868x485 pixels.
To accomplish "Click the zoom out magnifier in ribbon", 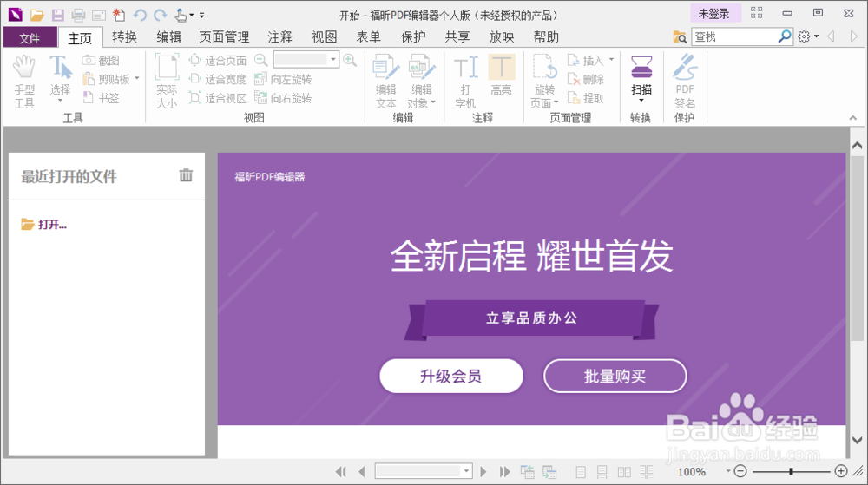I will point(260,60).
